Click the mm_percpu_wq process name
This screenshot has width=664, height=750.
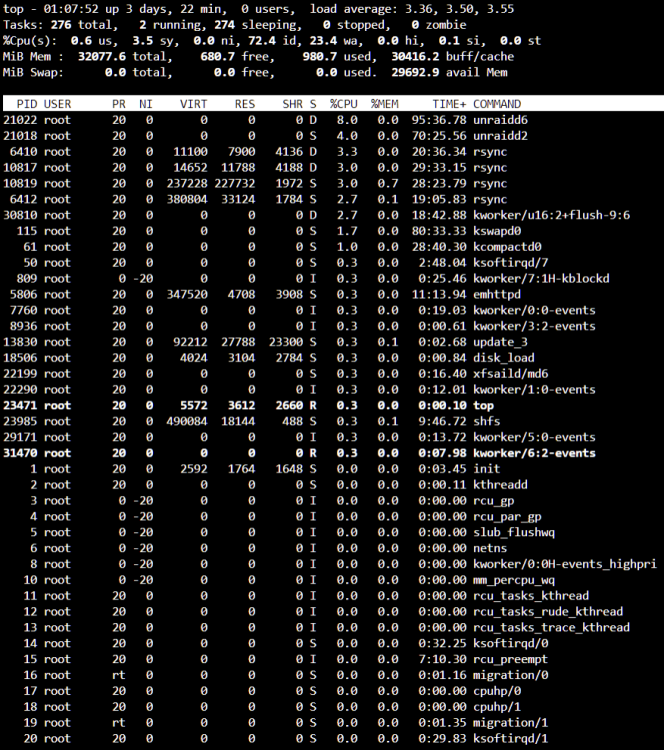[x=514, y=580]
